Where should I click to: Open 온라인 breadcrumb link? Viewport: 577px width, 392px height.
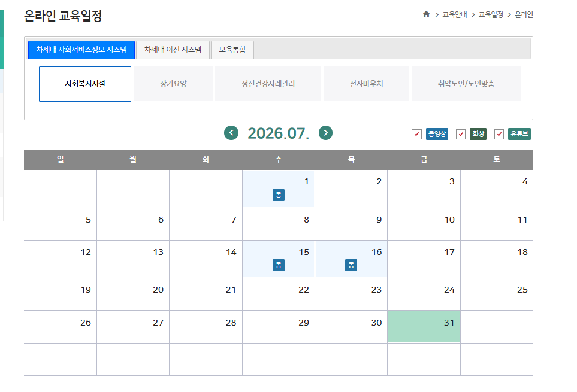[x=524, y=14]
